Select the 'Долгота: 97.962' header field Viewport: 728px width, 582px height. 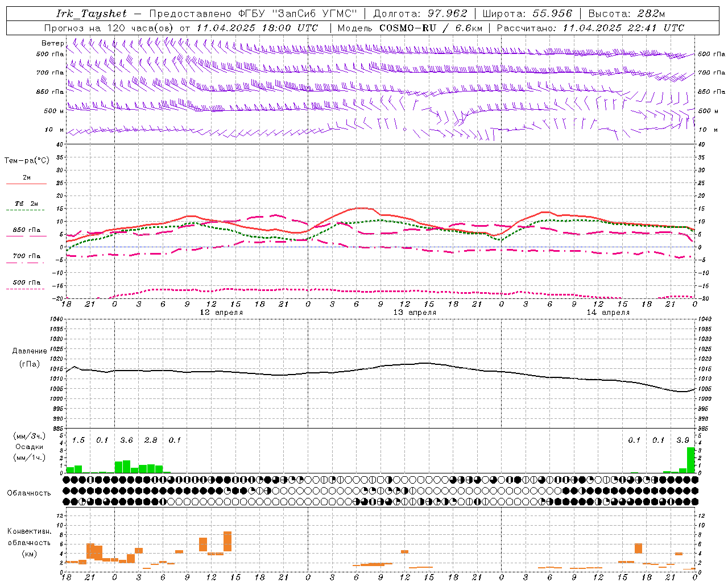(420, 14)
